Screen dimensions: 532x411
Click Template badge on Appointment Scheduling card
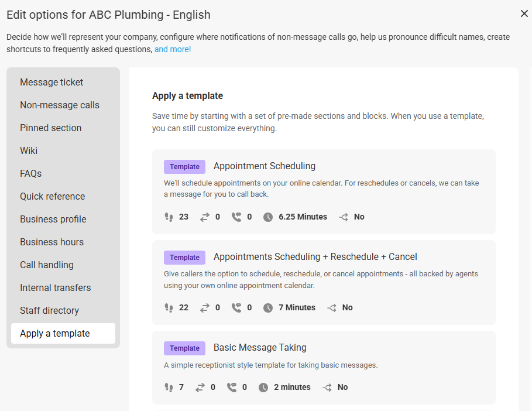[x=184, y=167]
